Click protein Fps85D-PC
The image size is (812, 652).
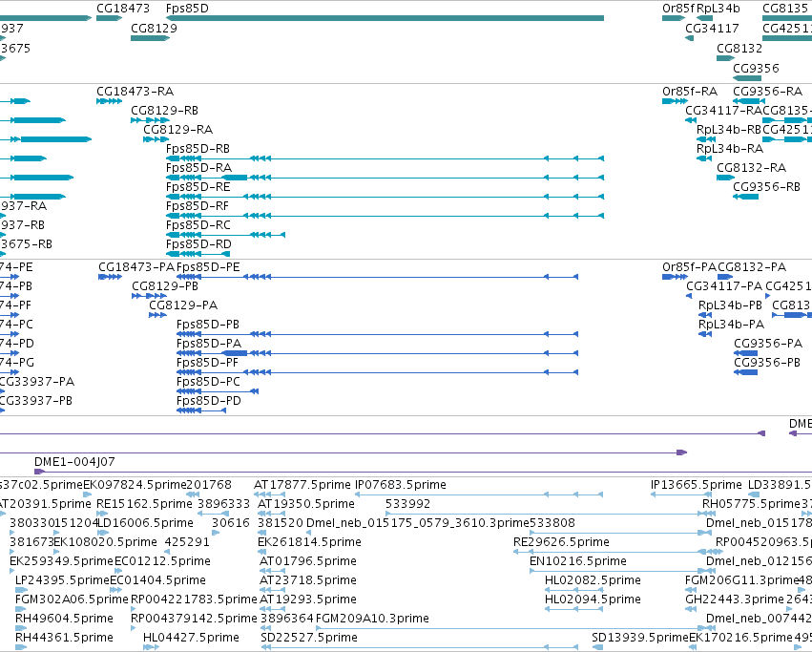pos(209,382)
